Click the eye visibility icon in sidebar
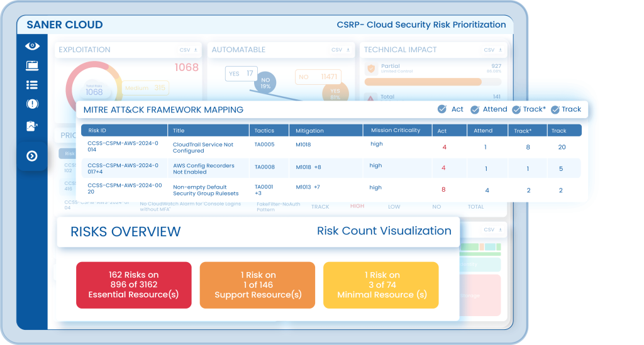644x345 pixels. [x=32, y=46]
